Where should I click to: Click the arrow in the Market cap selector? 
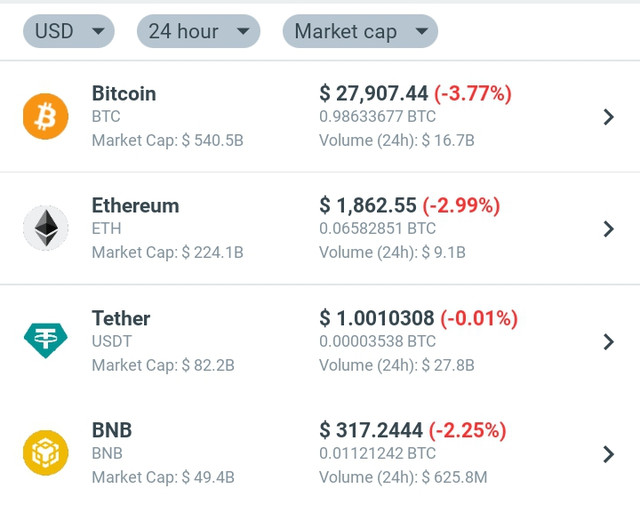point(421,31)
